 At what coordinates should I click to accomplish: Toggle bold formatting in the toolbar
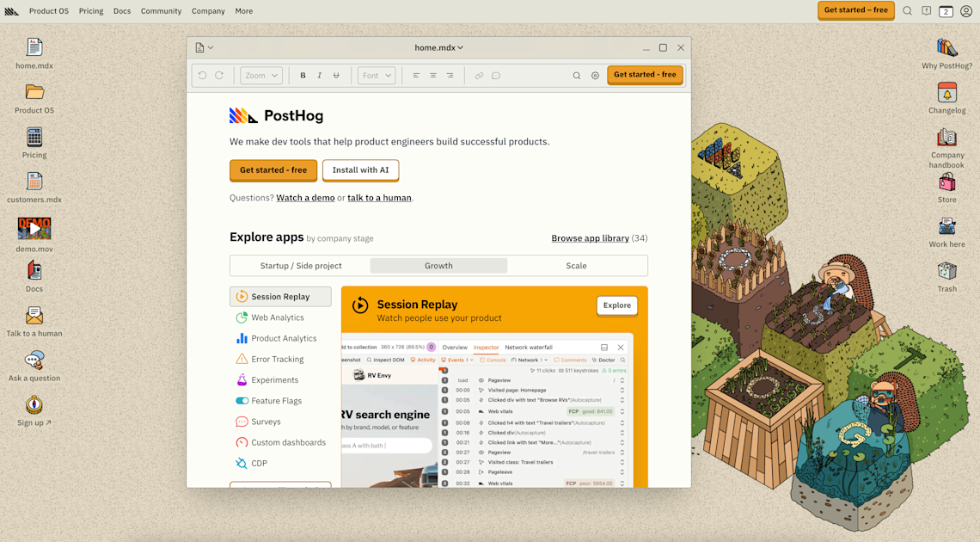pyautogui.click(x=303, y=75)
